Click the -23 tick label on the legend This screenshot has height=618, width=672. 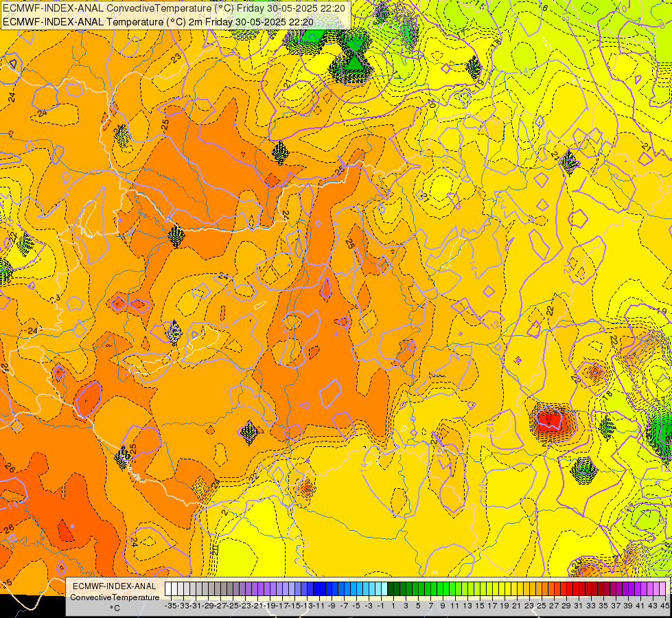tap(245, 606)
